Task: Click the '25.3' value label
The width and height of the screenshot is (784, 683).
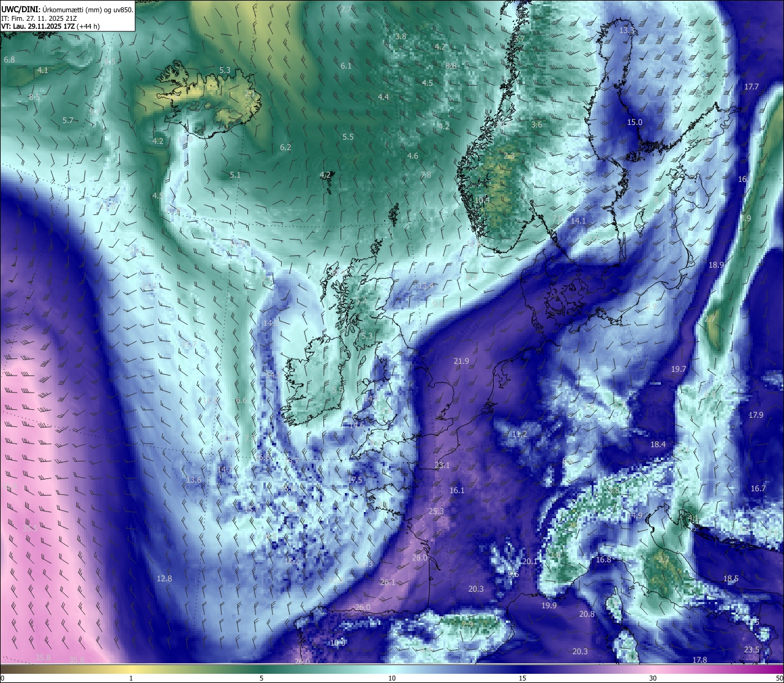Action: (x=436, y=511)
